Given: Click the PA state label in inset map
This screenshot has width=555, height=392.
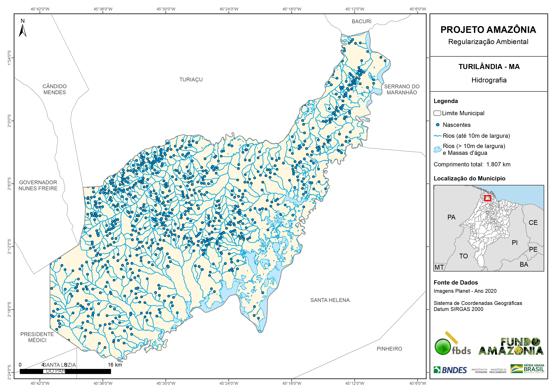Looking at the screenshot, I should coord(451,217).
